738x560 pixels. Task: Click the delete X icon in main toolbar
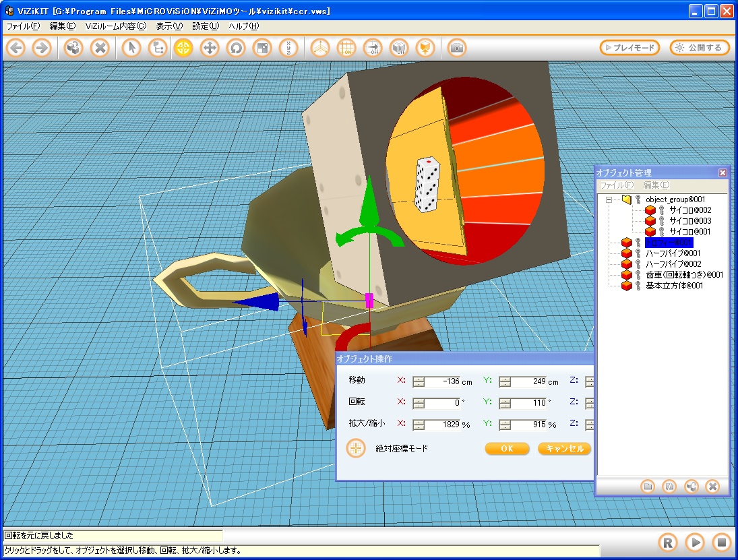pyautogui.click(x=100, y=48)
